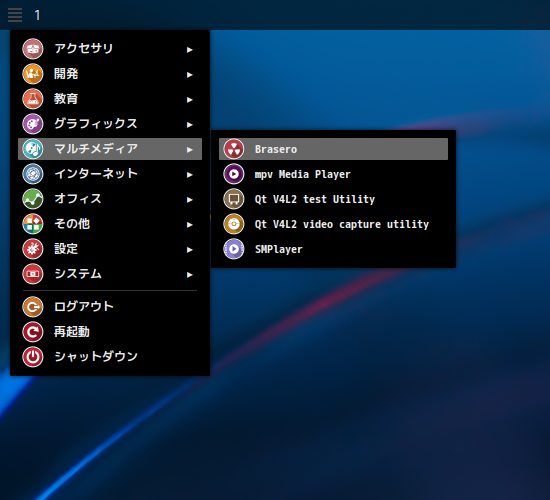Click the Qt V4L2 test Utility icon
550x500 pixels.
[x=234, y=199]
